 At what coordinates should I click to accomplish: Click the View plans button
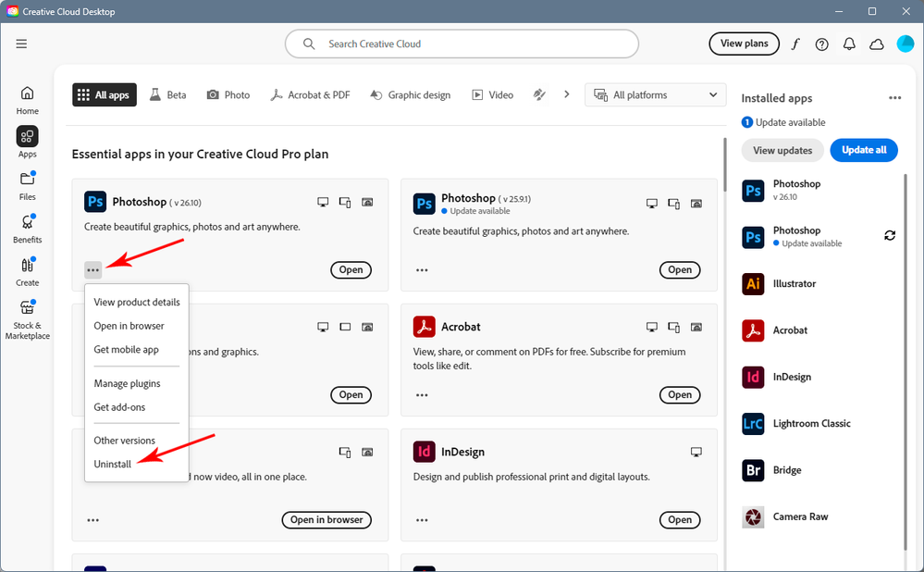click(744, 44)
